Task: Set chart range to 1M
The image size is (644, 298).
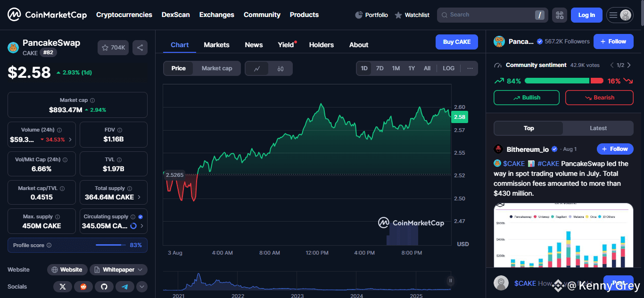Action: click(x=396, y=68)
